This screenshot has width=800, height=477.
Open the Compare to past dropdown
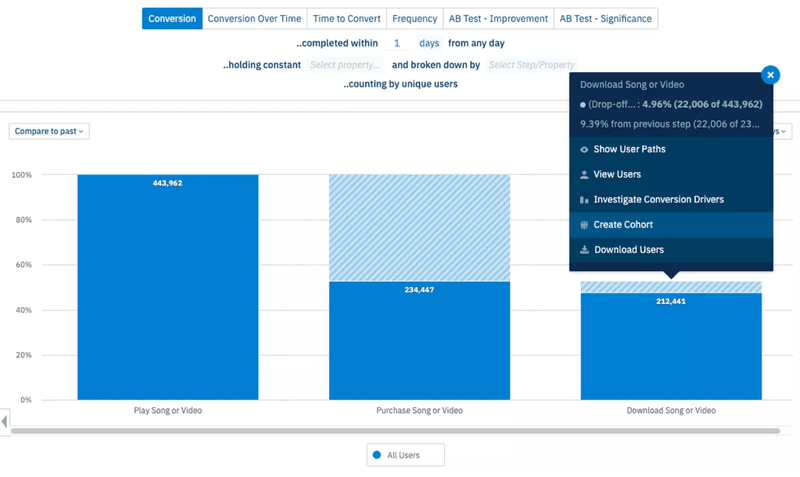click(x=49, y=131)
